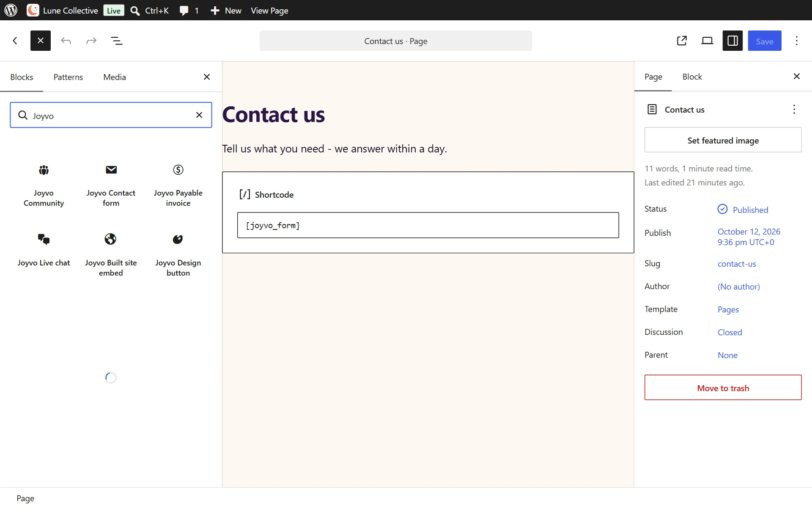
Task: Edit the contact-us slug
Action: 737,264
